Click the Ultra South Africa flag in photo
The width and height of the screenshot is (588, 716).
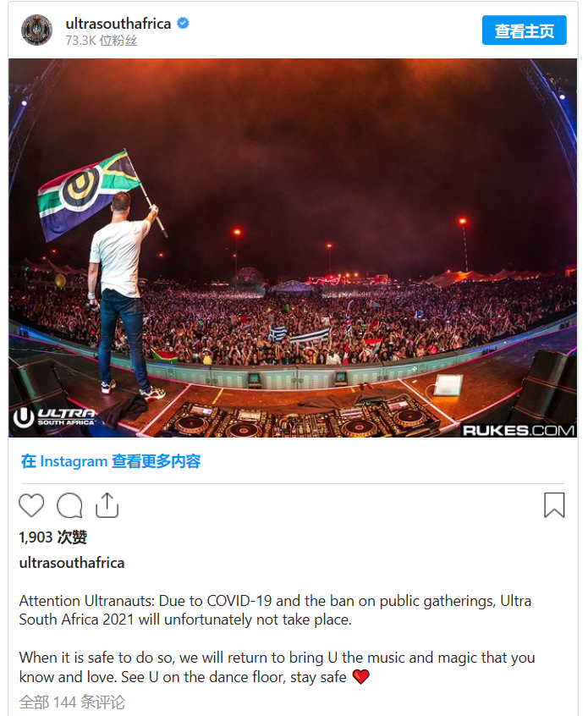click(x=89, y=194)
